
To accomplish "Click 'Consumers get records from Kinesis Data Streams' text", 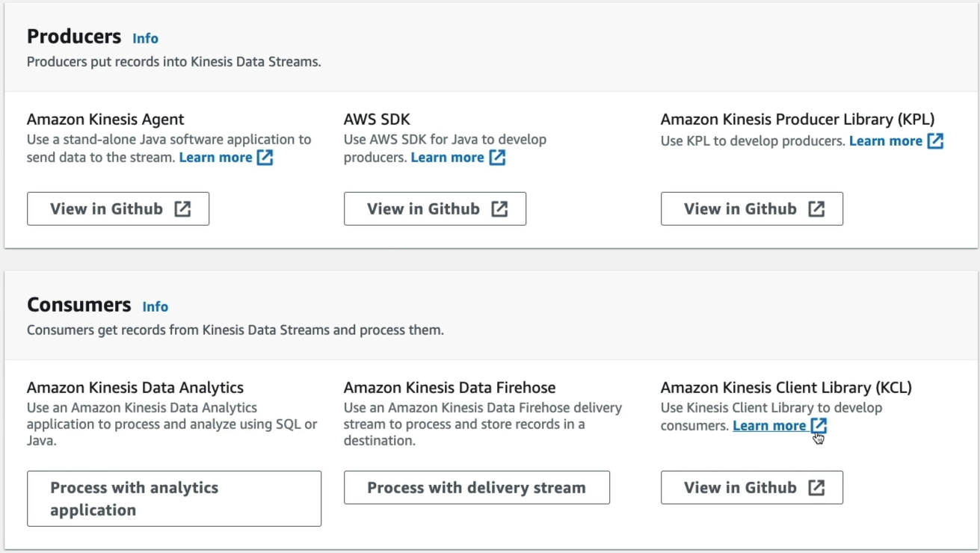I will pyautogui.click(x=235, y=330).
